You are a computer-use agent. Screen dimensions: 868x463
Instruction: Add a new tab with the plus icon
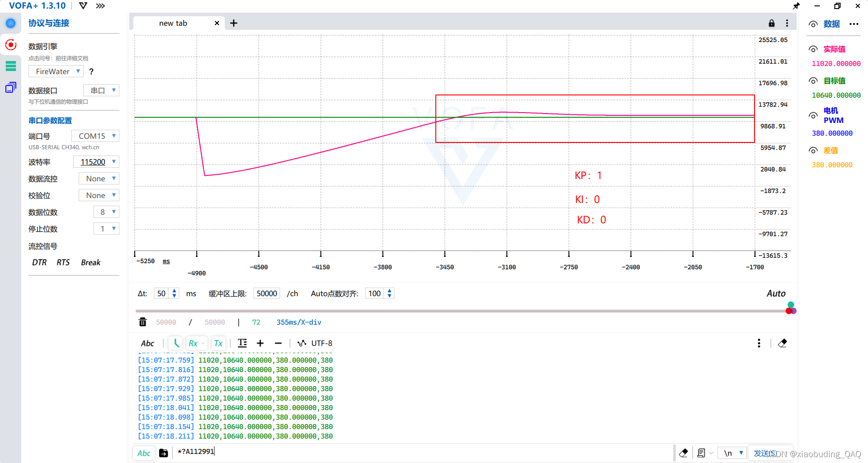(234, 23)
